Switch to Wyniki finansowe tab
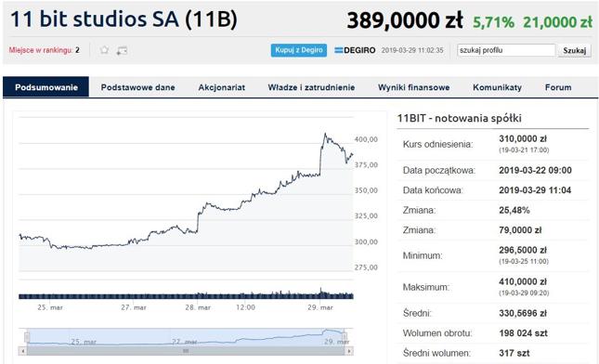The width and height of the screenshot is (599, 364). [413, 87]
